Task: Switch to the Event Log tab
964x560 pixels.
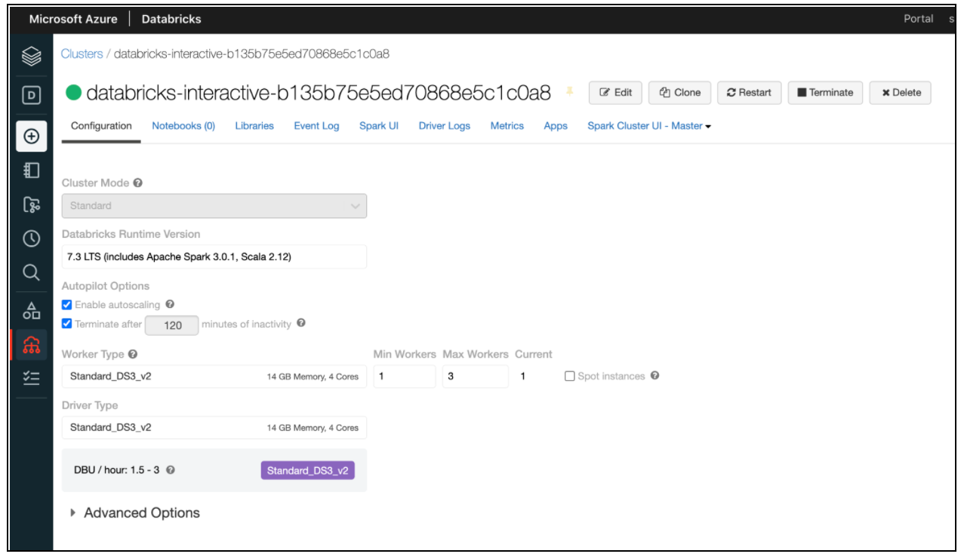Action: [x=316, y=126]
